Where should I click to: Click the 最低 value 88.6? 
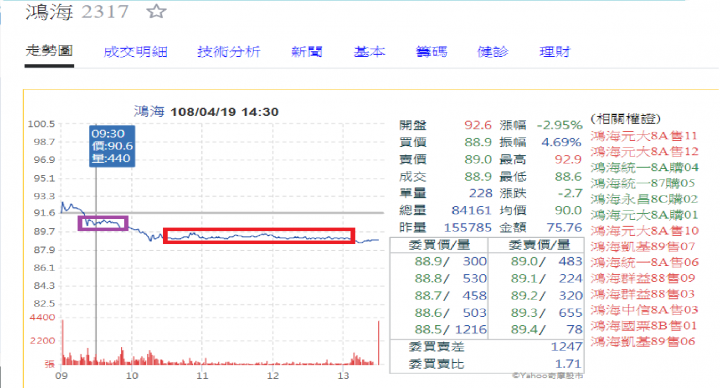(568, 176)
